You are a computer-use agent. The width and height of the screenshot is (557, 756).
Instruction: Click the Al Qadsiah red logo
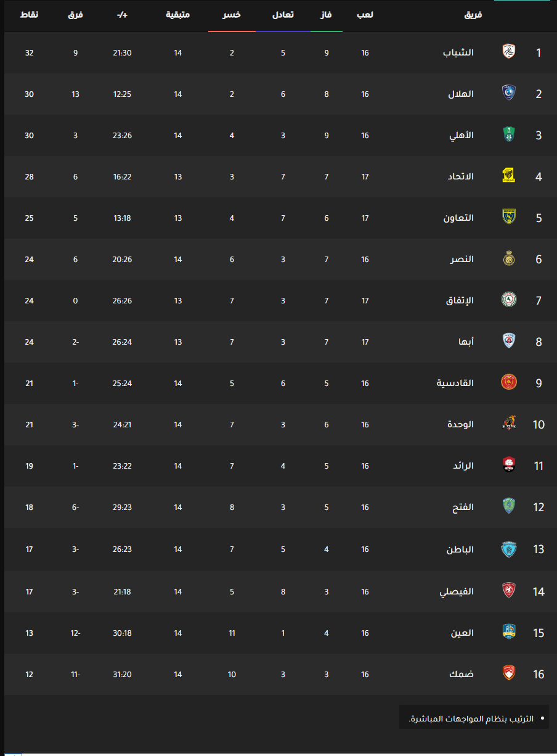coord(508,383)
